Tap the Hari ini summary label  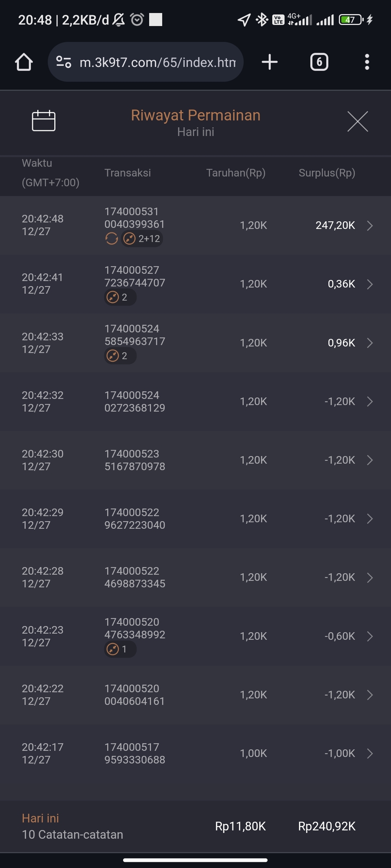(x=40, y=818)
